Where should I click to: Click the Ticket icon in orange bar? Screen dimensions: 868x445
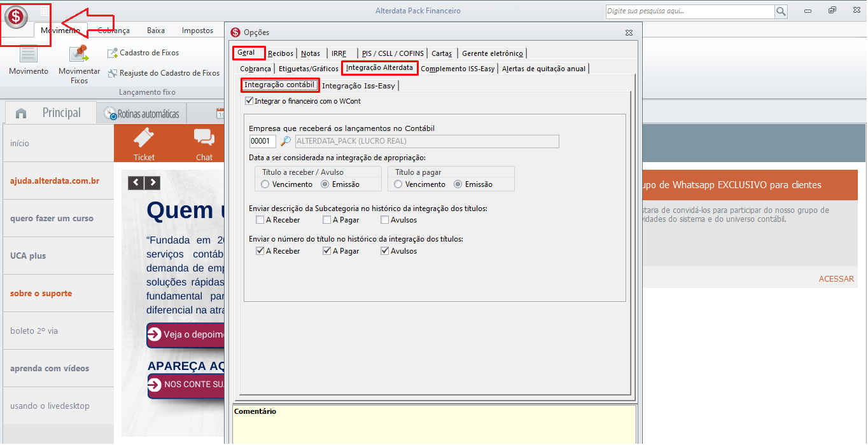pos(144,143)
